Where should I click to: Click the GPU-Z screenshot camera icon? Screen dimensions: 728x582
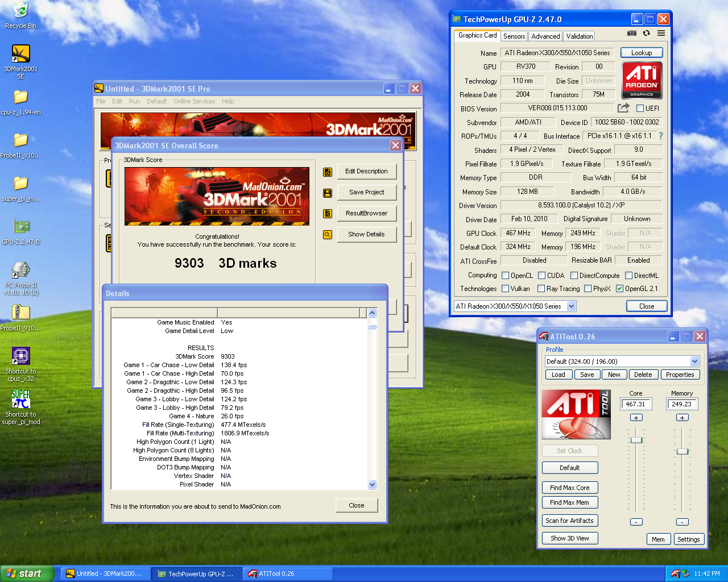click(632, 33)
